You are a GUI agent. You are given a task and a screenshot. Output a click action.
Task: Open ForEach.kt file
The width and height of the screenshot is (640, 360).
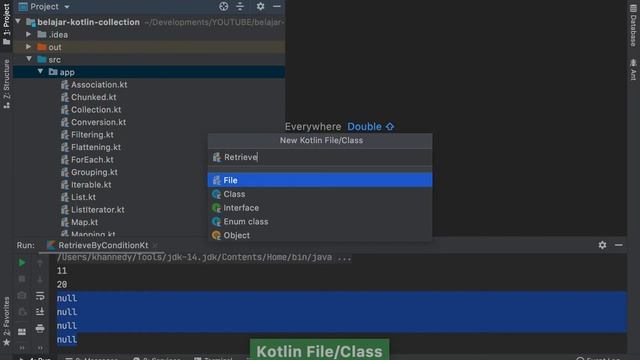[x=92, y=160]
